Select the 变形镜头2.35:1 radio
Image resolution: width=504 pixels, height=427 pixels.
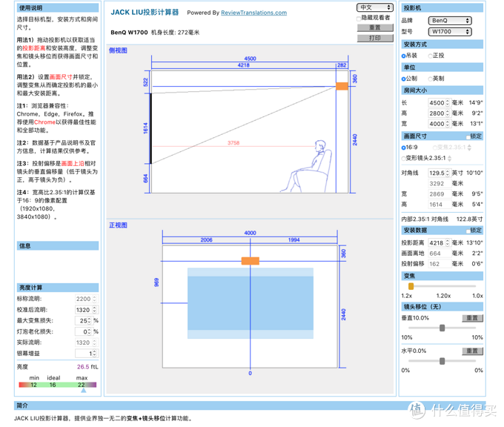click(x=403, y=158)
